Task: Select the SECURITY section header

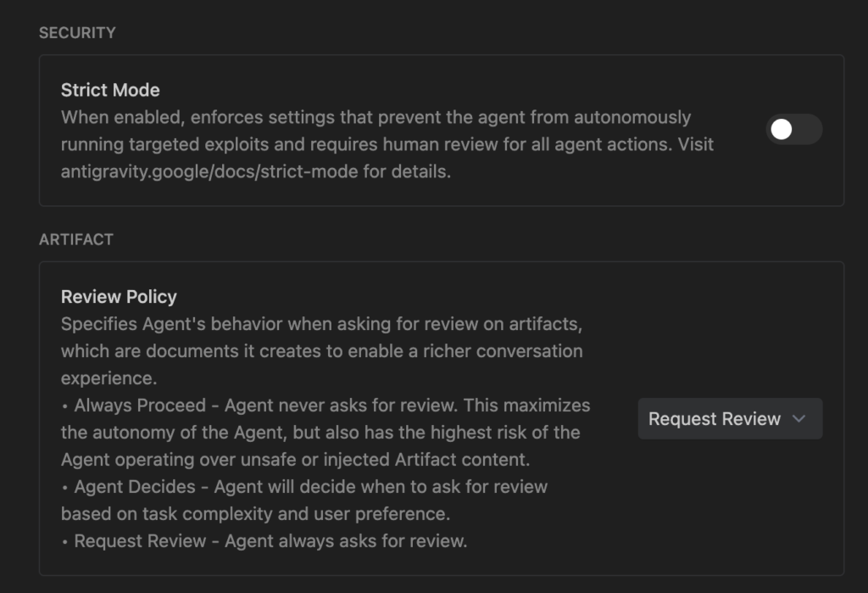Action: (x=77, y=33)
